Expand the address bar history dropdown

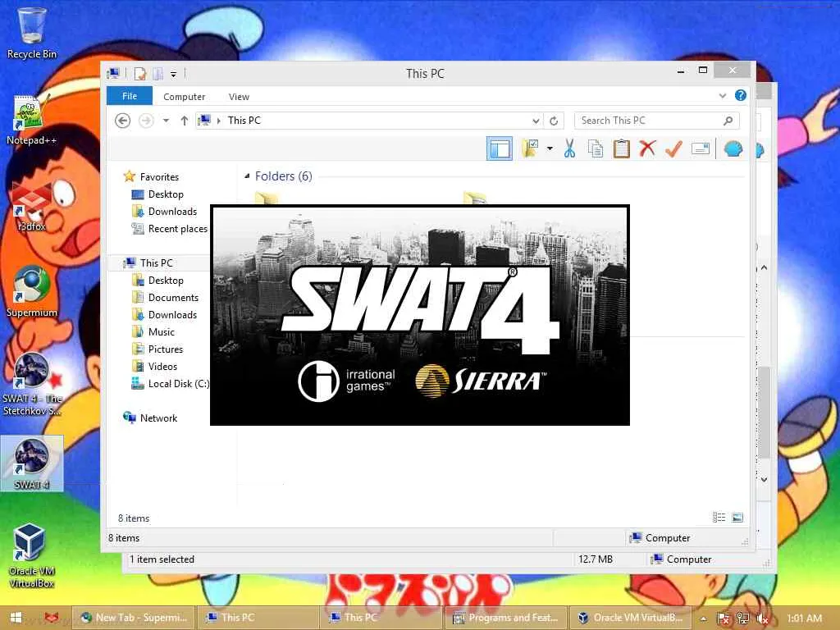click(536, 121)
